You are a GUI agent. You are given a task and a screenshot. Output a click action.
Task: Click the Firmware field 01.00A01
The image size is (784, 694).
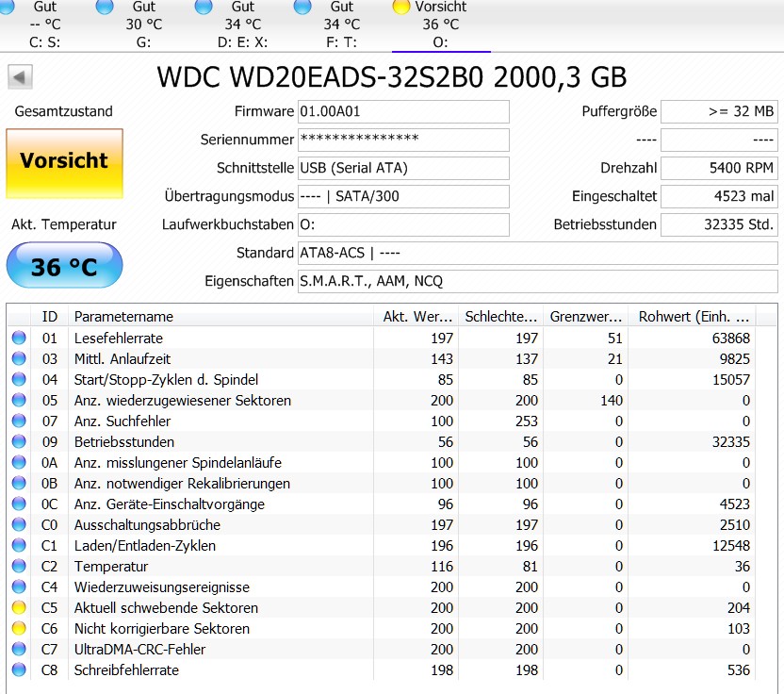point(403,111)
